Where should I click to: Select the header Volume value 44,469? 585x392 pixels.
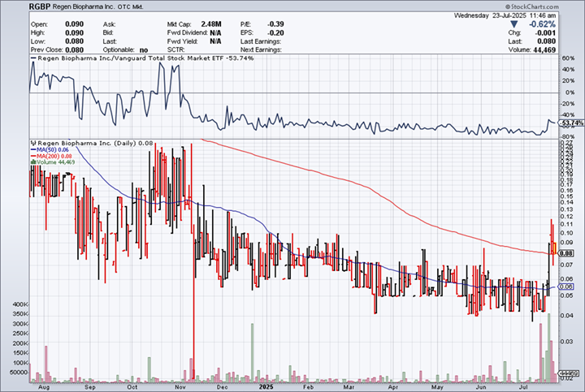click(x=544, y=50)
